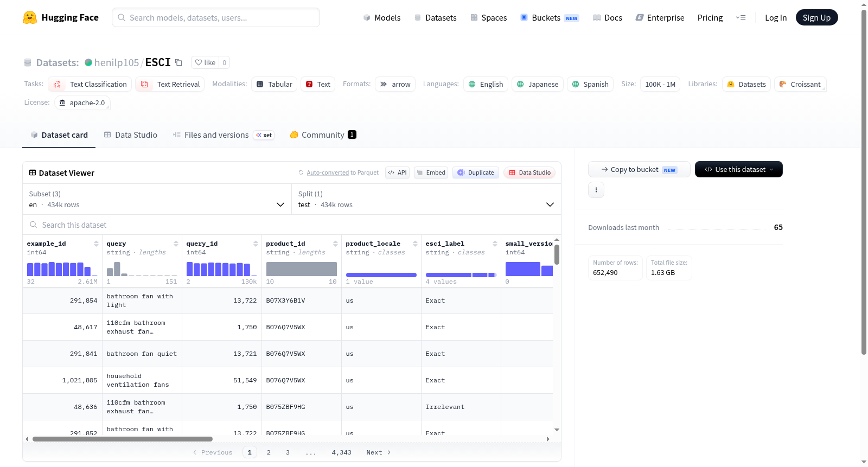
Task: Open the Use this dataset dropdown
Action: tap(738, 169)
